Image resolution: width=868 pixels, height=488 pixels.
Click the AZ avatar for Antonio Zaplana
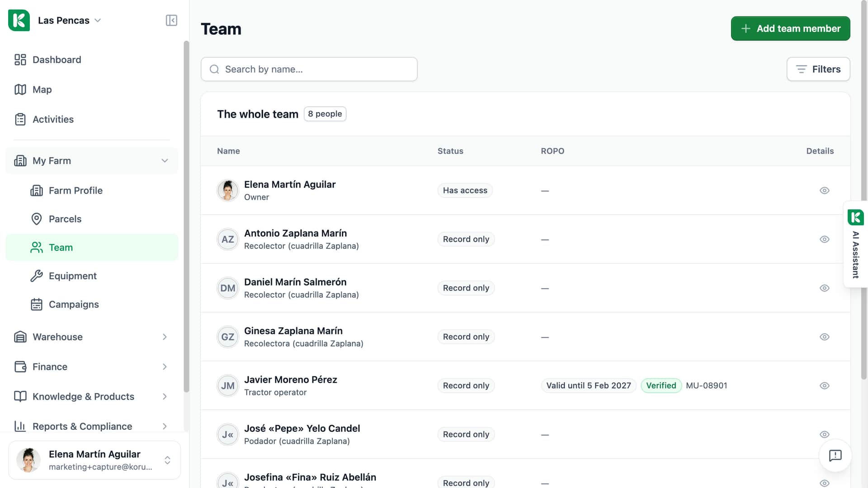(x=228, y=239)
